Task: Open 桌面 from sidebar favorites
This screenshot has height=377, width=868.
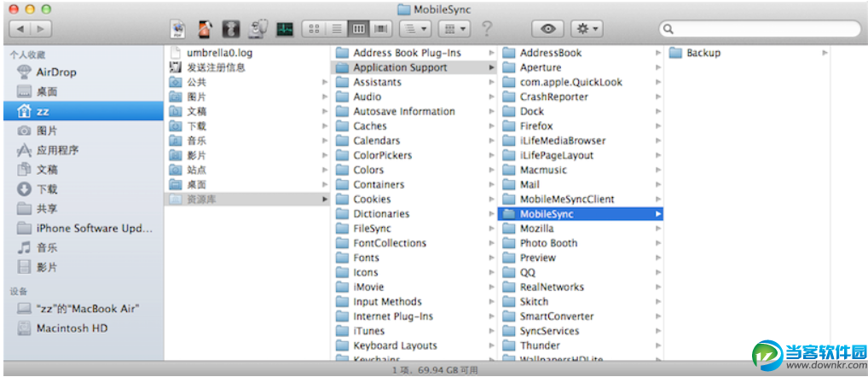Action: coord(84,91)
